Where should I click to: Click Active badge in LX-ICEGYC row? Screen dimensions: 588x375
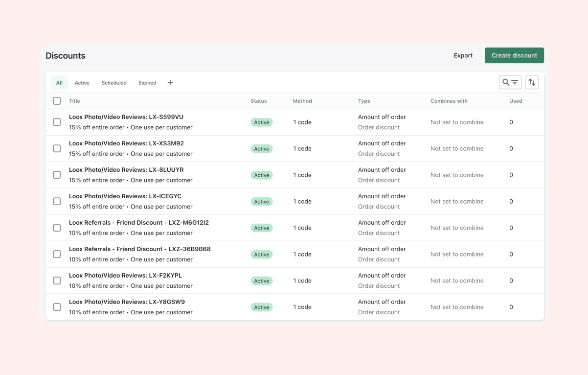(262, 202)
